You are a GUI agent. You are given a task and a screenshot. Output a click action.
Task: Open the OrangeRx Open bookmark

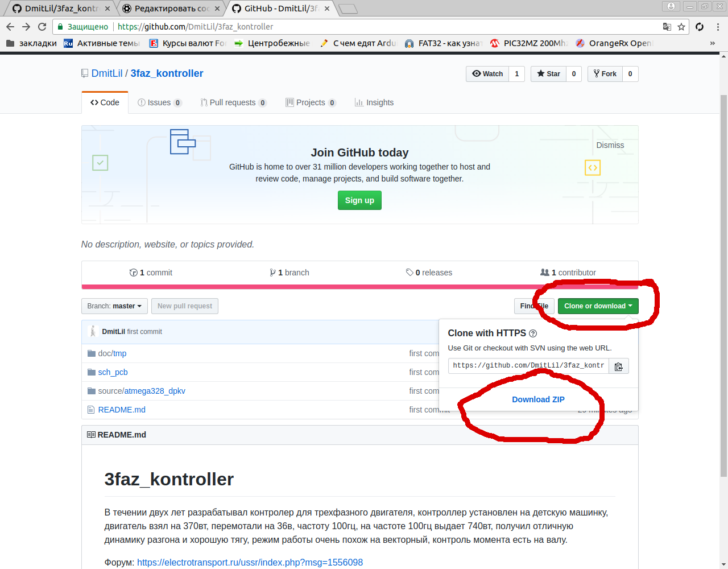pos(614,43)
